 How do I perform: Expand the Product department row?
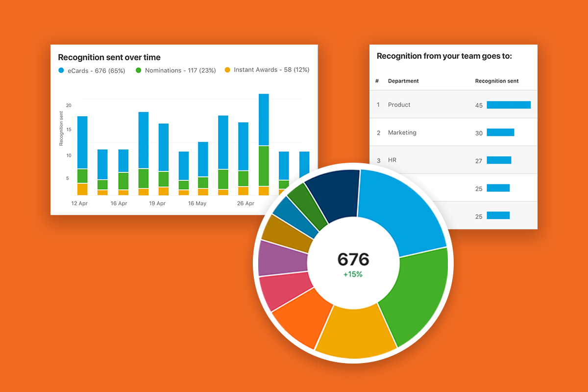click(399, 104)
